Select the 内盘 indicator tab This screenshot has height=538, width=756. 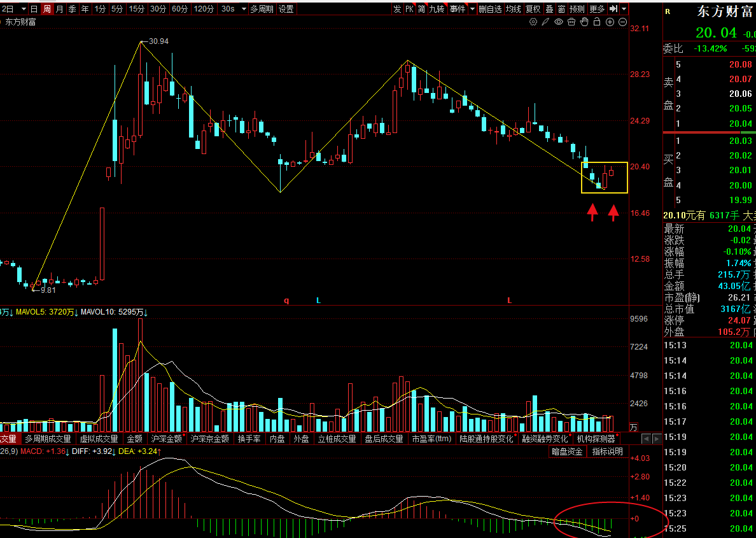277,439
